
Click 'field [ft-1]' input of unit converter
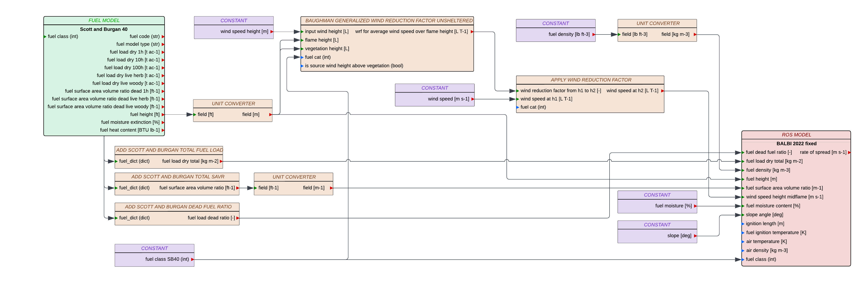point(268,188)
